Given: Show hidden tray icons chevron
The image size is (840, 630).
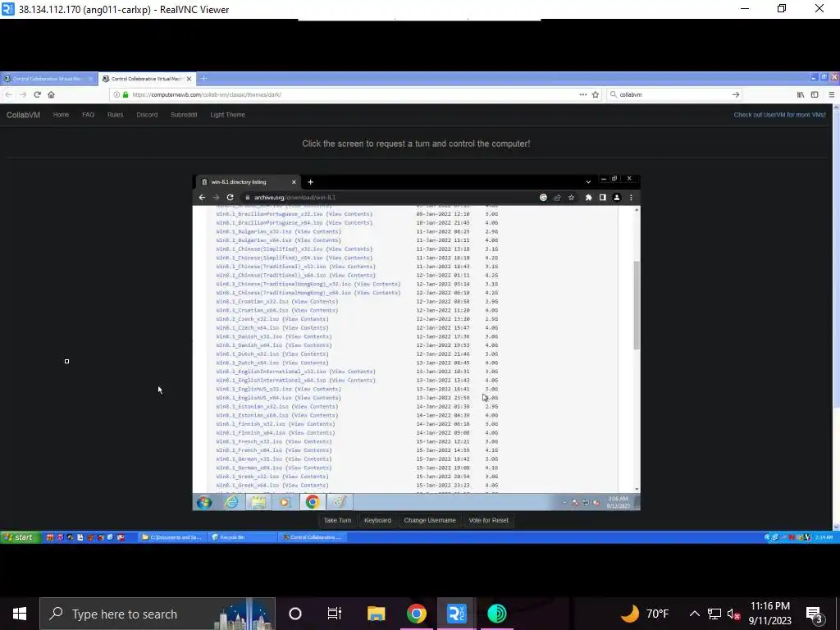Looking at the screenshot, I should tap(694, 614).
